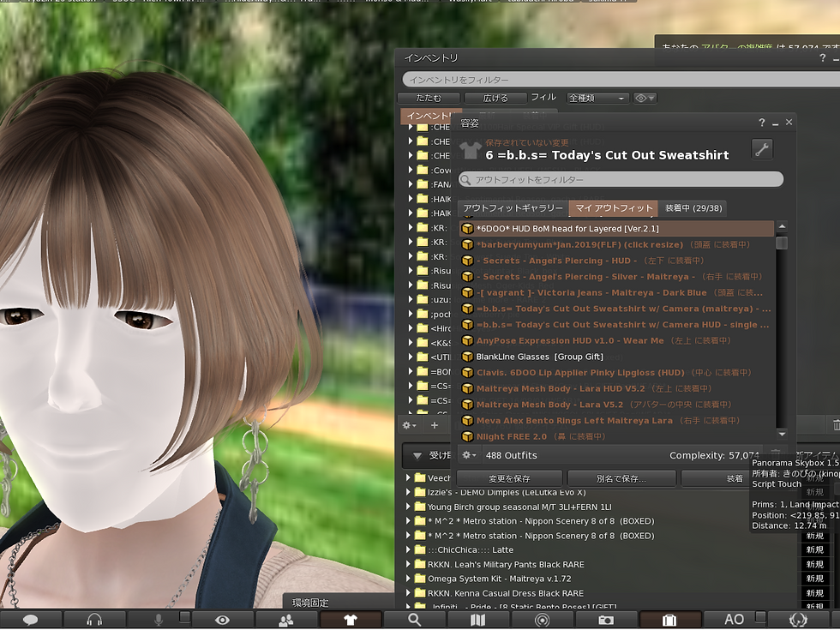Select the インベントリ tab in inventory window
The image size is (840, 630).
427,116
